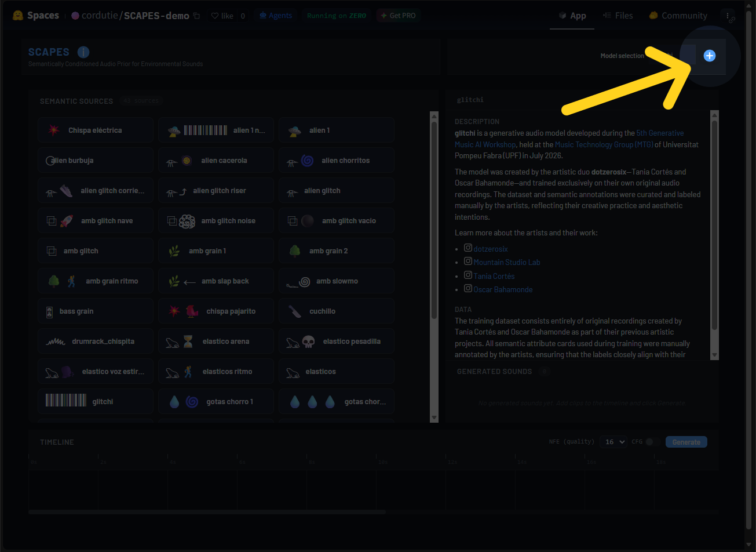Choose the amb glitch vacio source
The height and width of the screenshot is (552, 756).
337,221
